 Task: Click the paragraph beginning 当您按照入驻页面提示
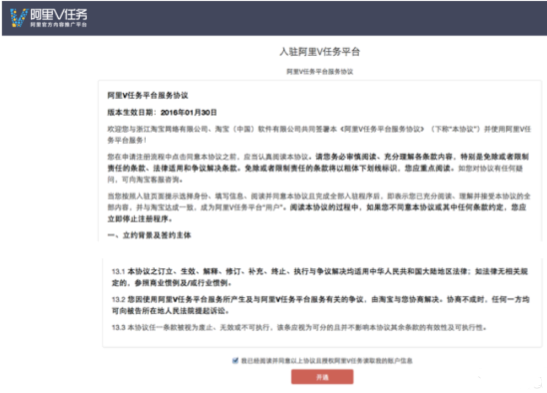[x=319, y=207]
